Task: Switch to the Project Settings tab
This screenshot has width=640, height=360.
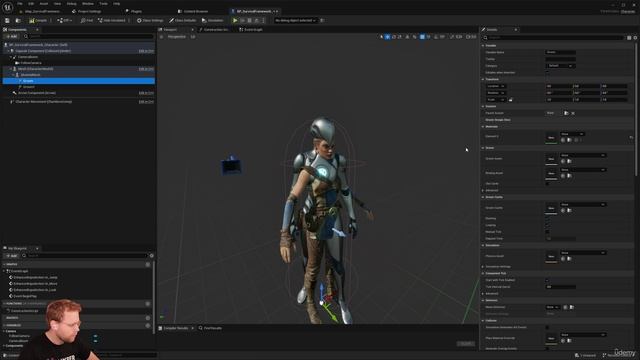Action: point(87,11)
